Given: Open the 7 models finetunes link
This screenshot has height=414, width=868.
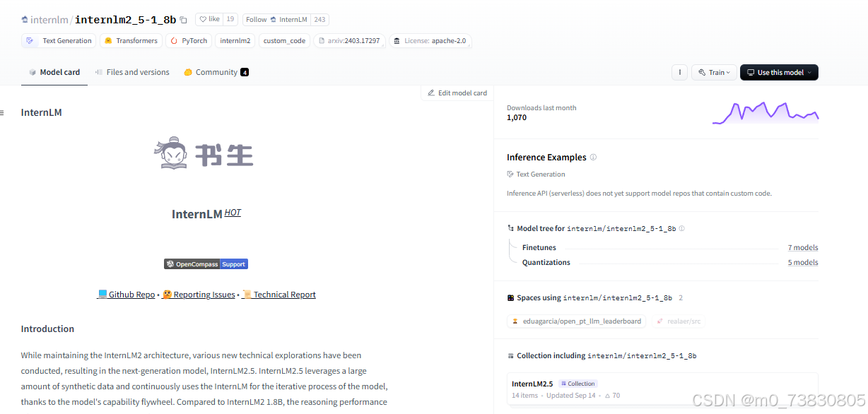Looking at the screenshot, I should pos(803,248).
